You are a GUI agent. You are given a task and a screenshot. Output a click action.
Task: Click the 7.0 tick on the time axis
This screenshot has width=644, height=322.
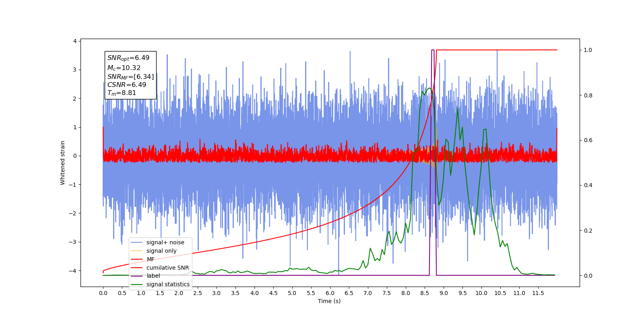click(368, 293)
